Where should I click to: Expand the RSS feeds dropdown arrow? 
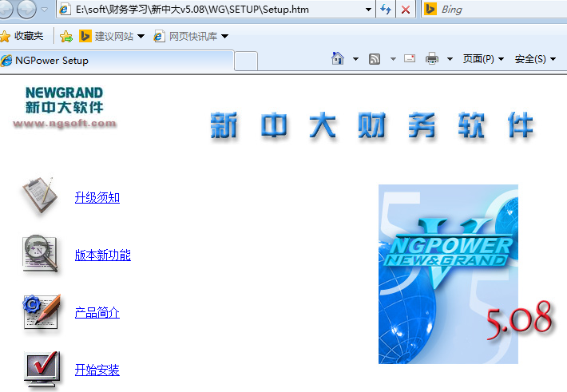click(x=393, y=58)
